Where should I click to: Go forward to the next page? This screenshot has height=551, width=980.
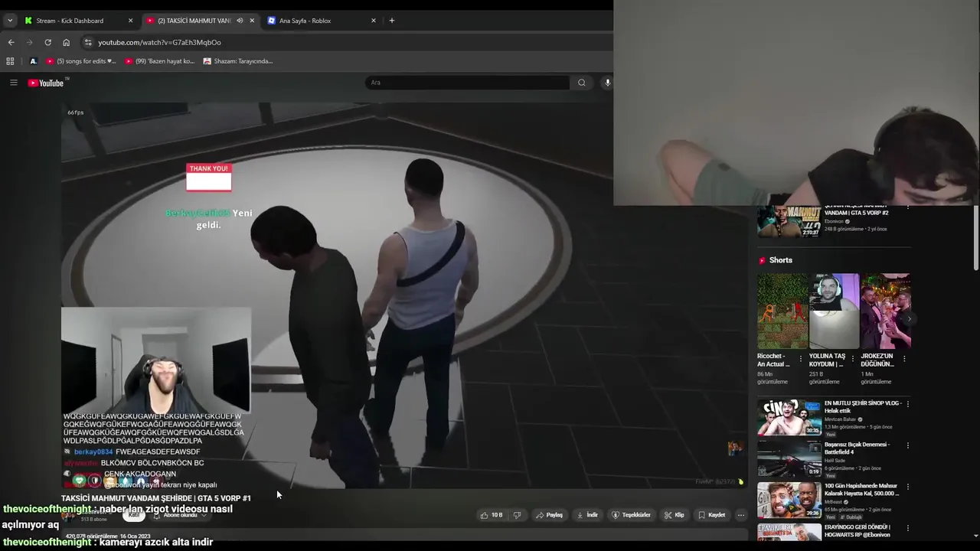(x=29, y=42)
